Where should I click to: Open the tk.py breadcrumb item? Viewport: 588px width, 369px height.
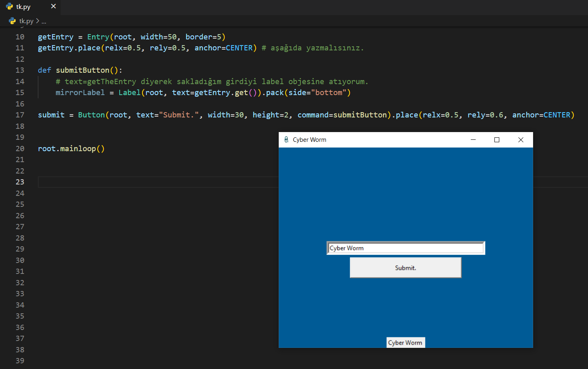[x=26, y=21]
